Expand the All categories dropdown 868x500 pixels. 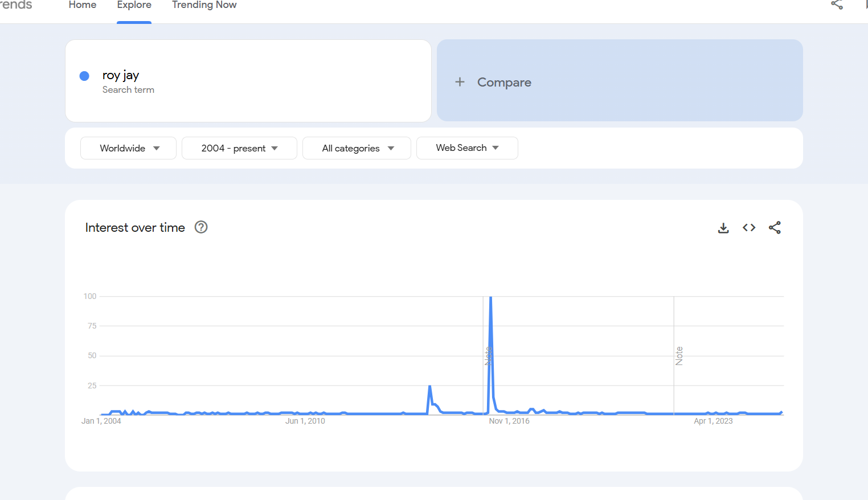coord(357,148)
